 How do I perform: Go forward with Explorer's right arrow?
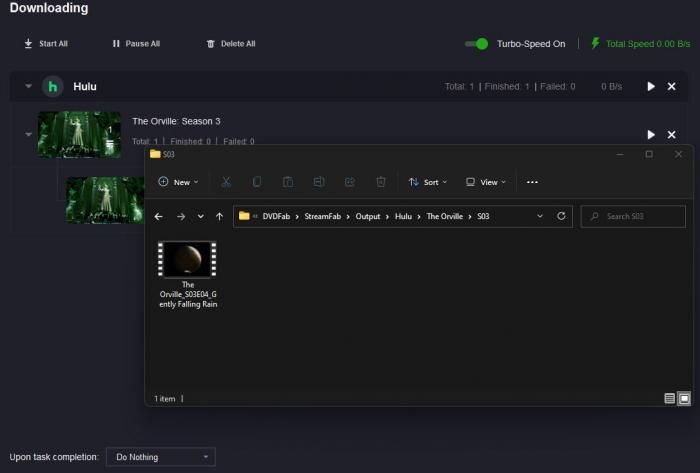click(x=181, y=216)
